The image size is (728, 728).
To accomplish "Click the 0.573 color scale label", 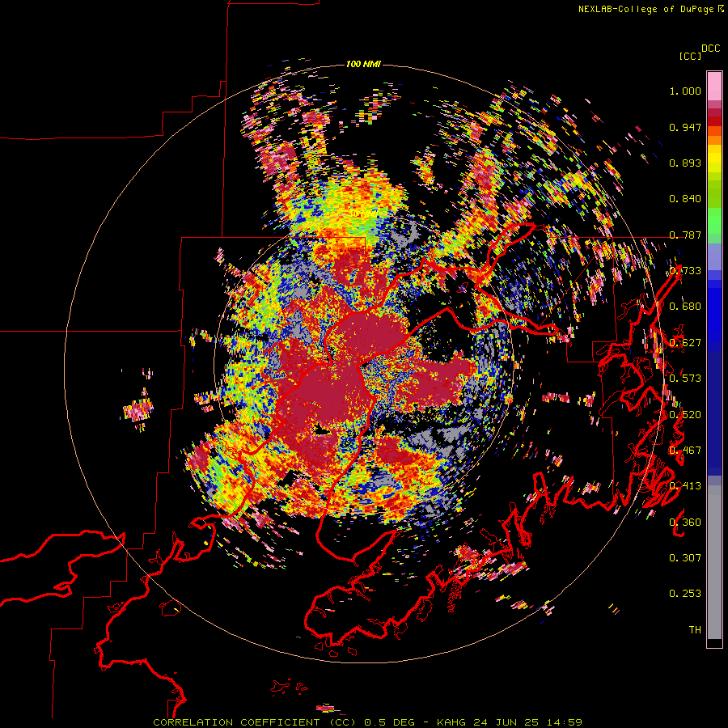I will click(x=685, y=379).
